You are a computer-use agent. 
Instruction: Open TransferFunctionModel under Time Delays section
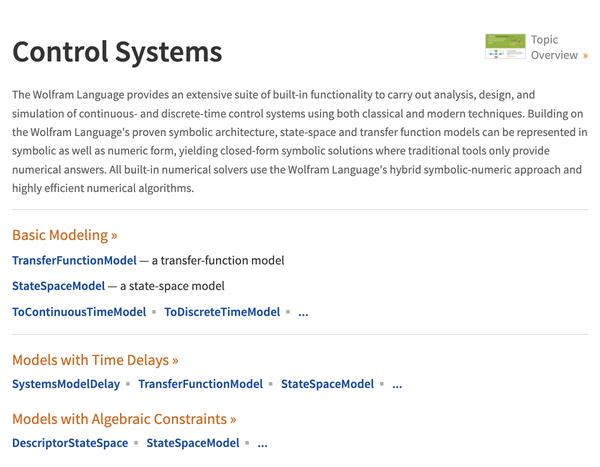pos(201,384)
